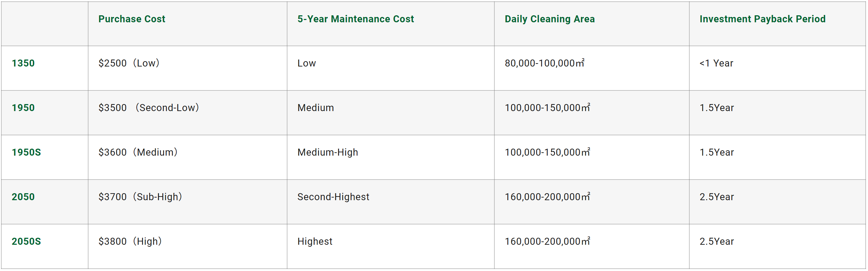The image size is (868, 271).
Task: Click the 1950S model row label
Action: pos(26,153)
